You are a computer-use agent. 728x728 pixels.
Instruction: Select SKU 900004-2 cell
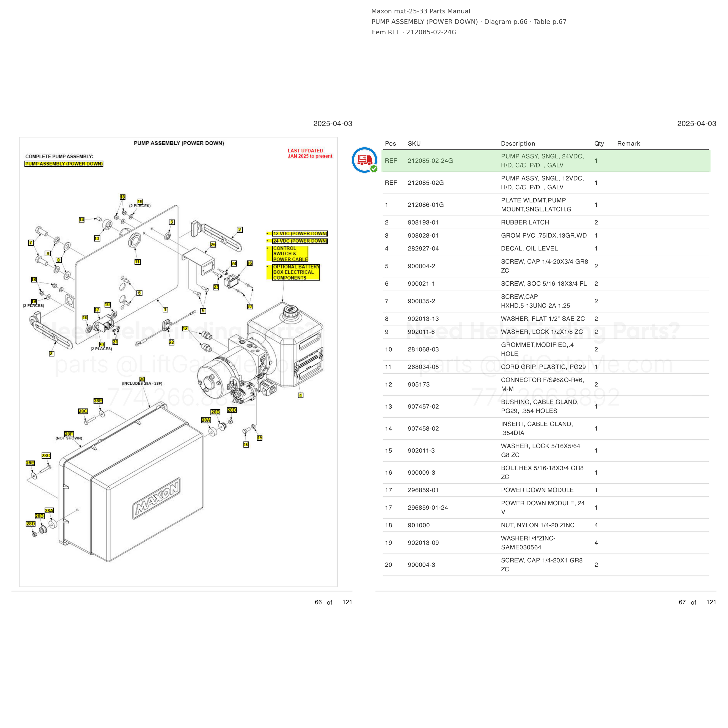click(x=421, y=266)
